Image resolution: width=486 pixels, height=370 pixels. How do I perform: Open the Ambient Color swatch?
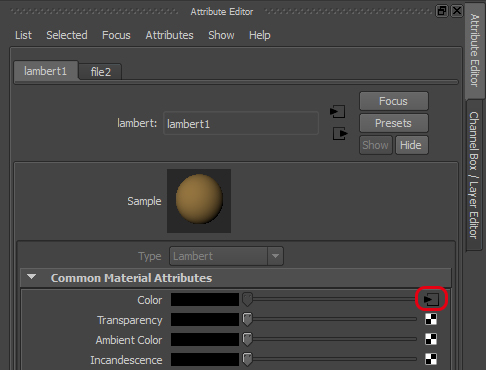click(205, 339)
